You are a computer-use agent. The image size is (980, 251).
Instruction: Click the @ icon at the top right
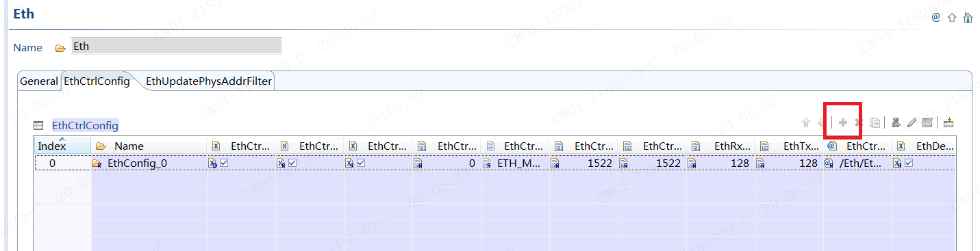click(x=935, y=17)
